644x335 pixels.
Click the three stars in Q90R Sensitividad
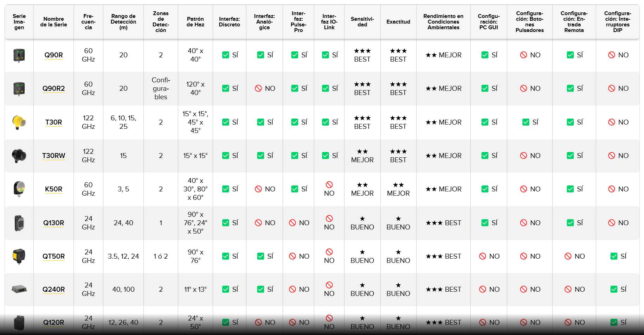click(x=362, y=51)
